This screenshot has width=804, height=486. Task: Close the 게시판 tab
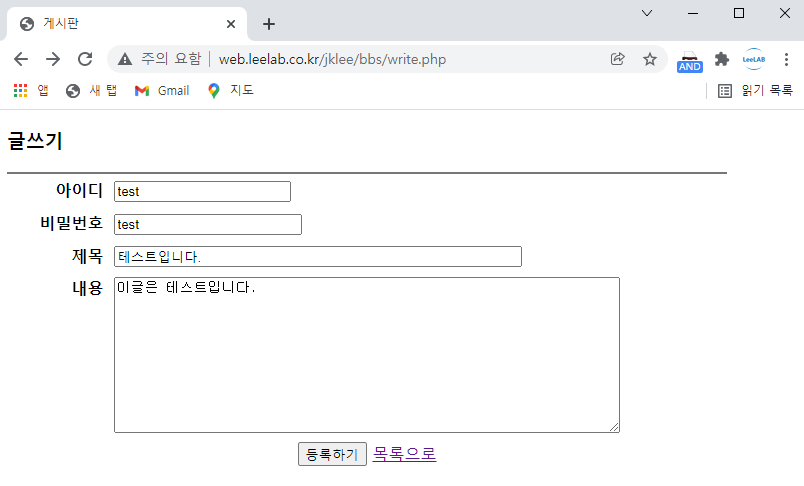tap(232, 24)
